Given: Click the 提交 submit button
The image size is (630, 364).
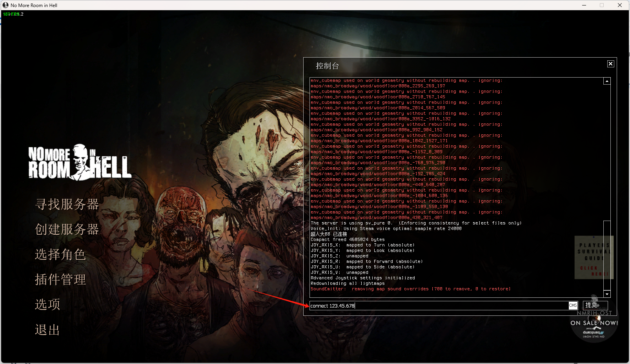Looking at the screenshot, I should tap(595, 305).
